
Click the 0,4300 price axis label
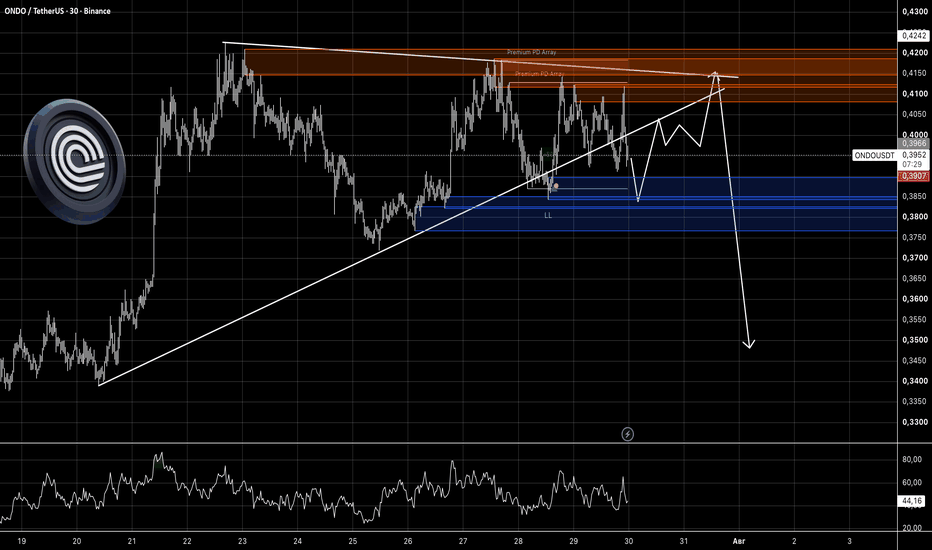coord(914,11)
